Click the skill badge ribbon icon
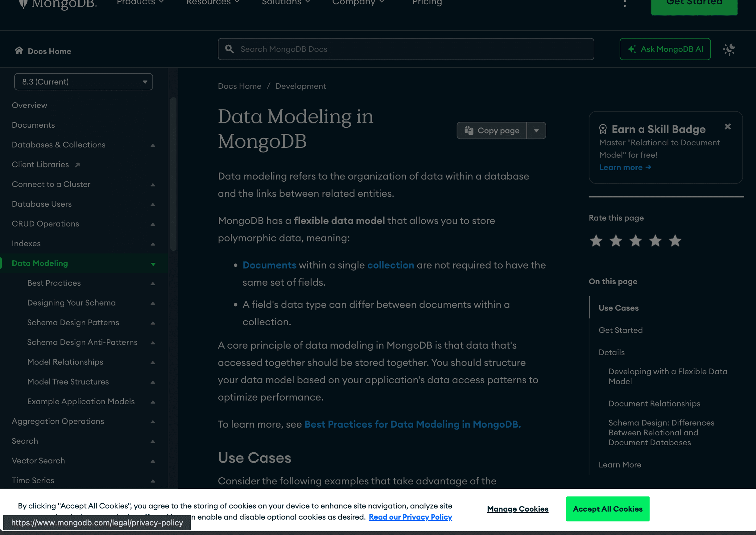 tap(603, 129)
